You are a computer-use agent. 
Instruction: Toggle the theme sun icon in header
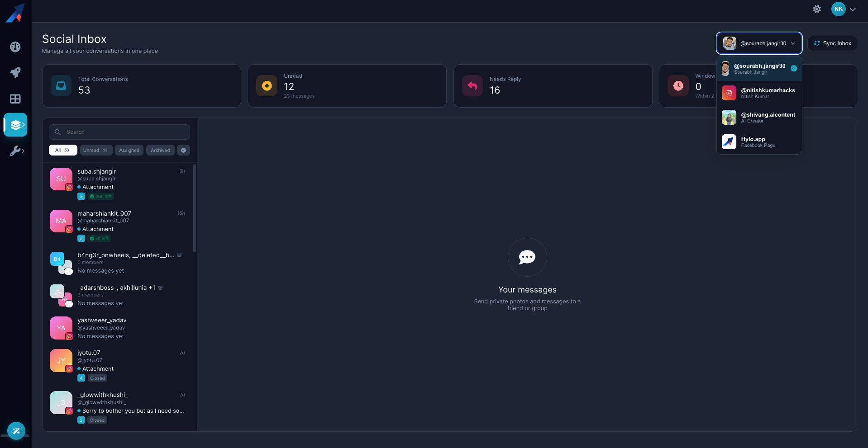click(x=816, y=9)
